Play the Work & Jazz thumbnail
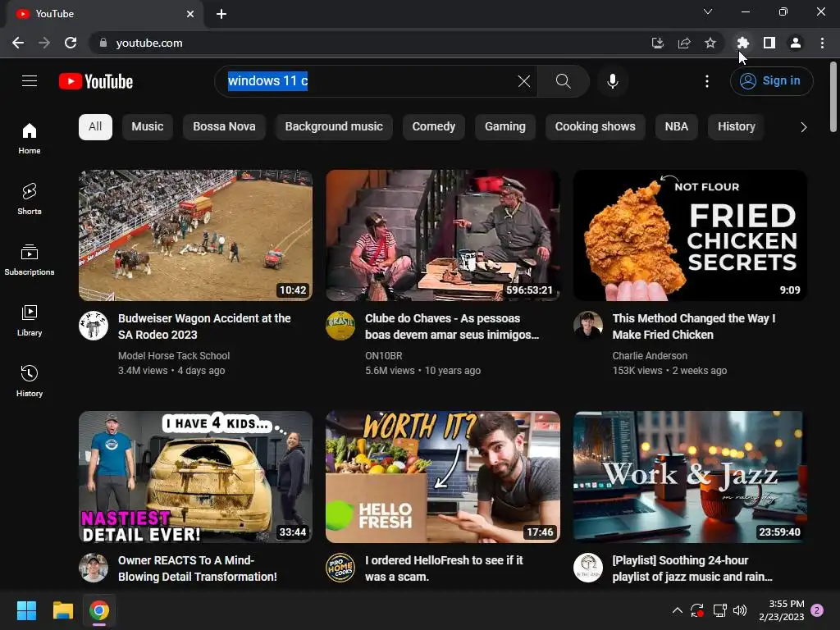The image size is (840, 630). pyautogui.click(x=690, y=477)
